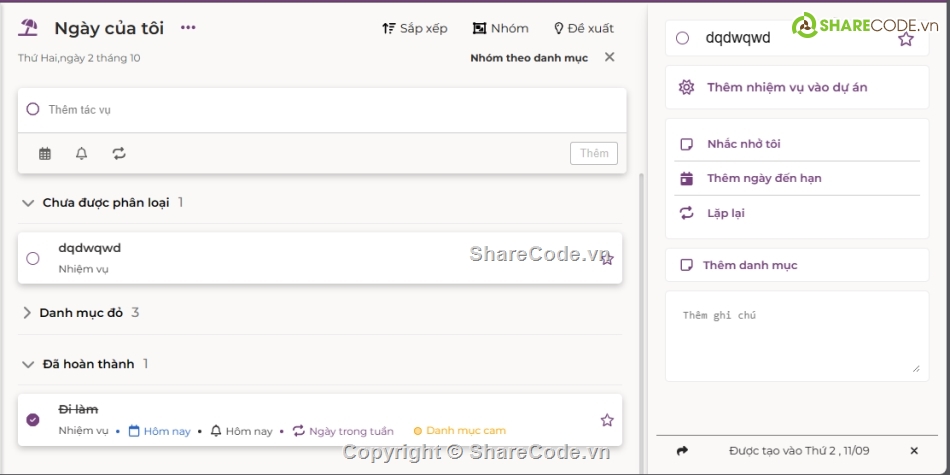Star the completed Đi làm task
950x475 pixels.
(x=606, y=420)
